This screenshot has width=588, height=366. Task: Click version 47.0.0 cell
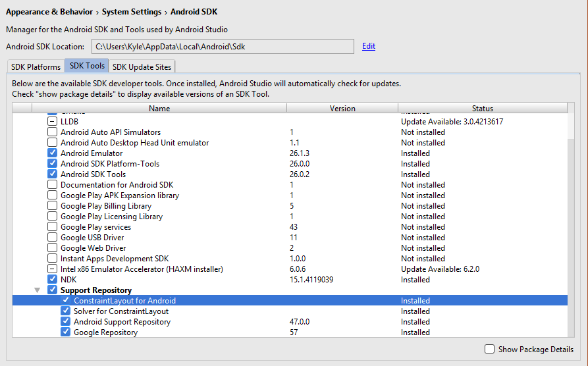(x=299, y=322)
